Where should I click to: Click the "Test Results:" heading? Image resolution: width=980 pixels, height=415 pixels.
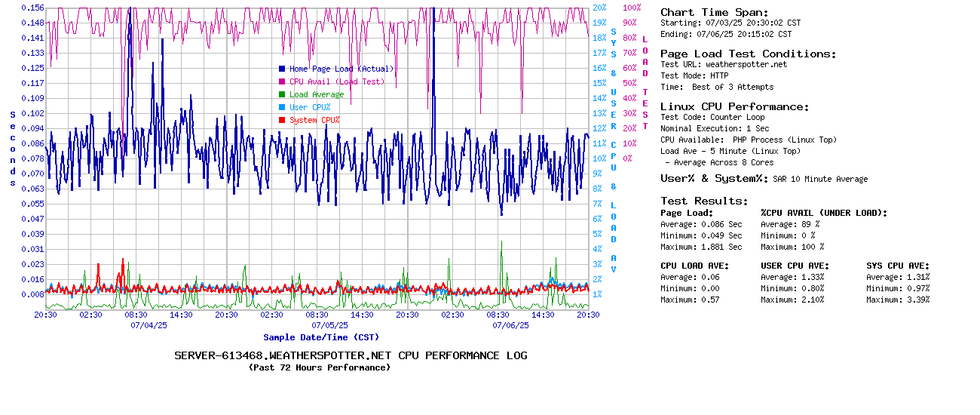pos(704,201)
